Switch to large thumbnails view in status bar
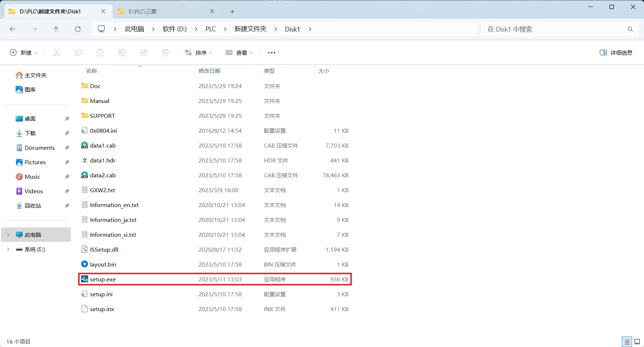 637,342
